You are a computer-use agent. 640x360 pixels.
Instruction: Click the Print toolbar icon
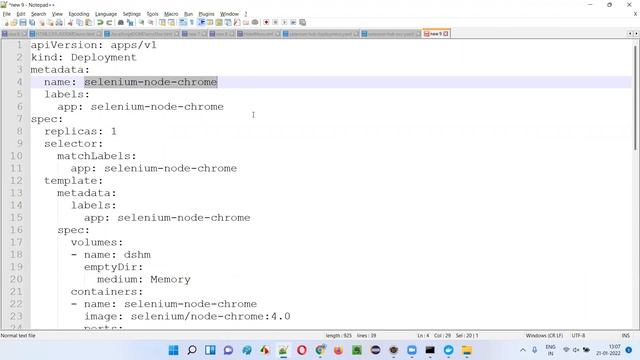[59, 22]
